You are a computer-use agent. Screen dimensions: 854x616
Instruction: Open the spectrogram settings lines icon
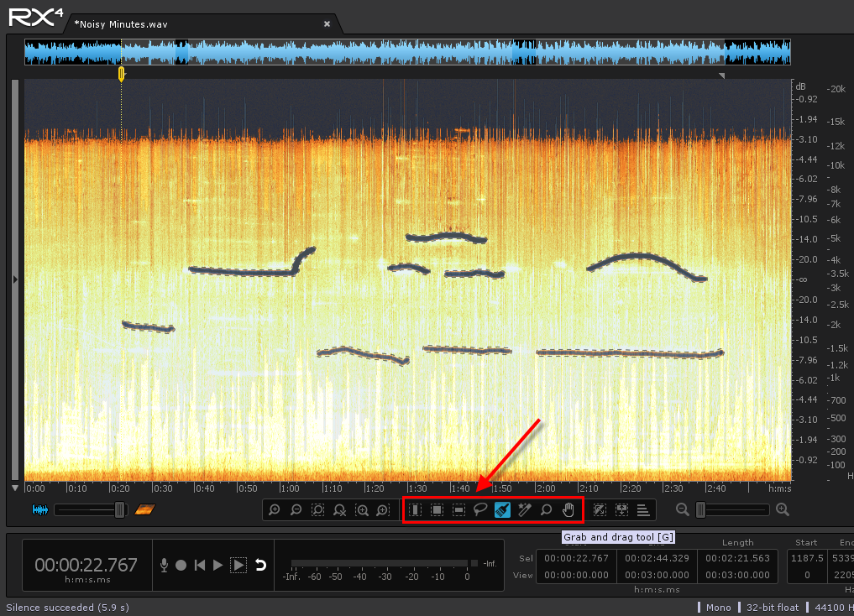[x=643, y=510]
